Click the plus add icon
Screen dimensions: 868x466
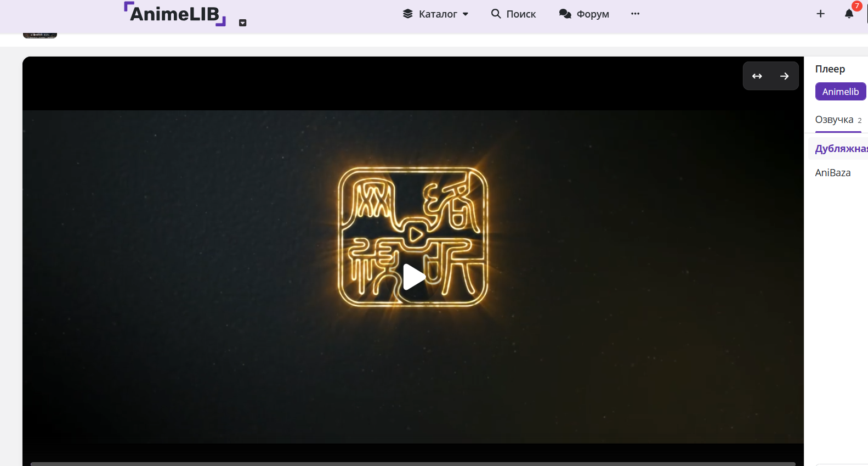click(x=820, y=14)
